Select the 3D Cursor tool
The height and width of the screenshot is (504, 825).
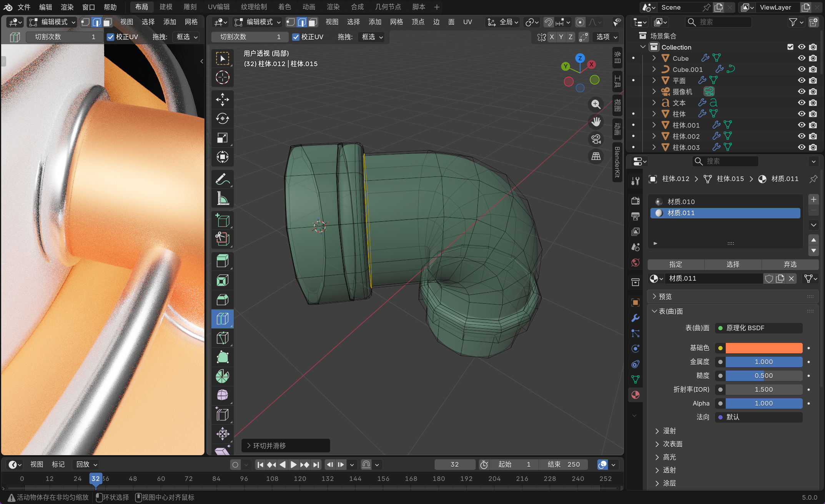coord(222,78)
